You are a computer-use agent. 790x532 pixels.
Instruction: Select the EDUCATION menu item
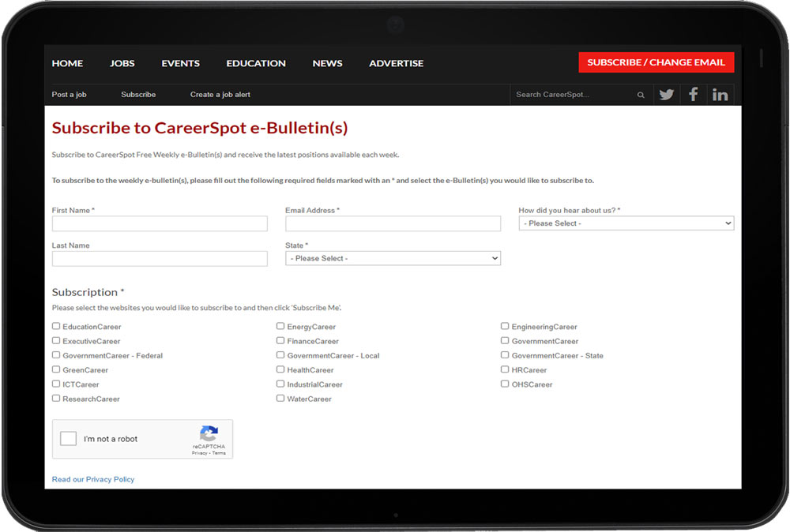[x=256, y=63]
